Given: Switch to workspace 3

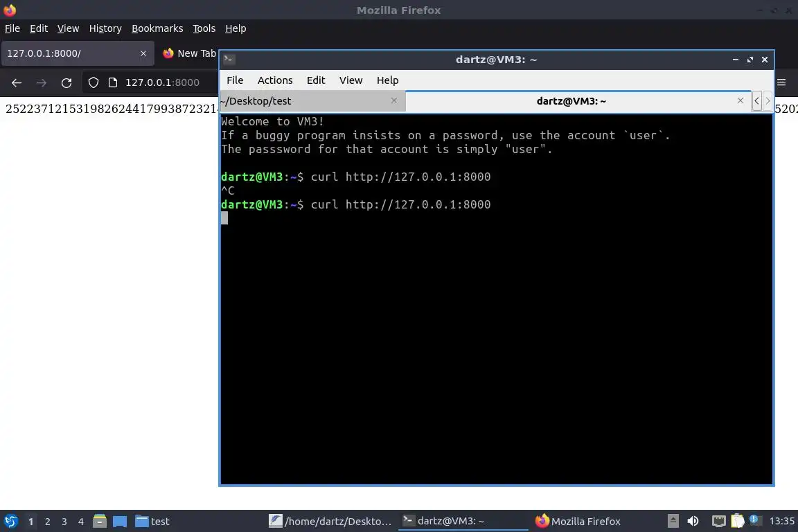Looking at the screenshot, I should pyautogui.click(x=64, y=522).
